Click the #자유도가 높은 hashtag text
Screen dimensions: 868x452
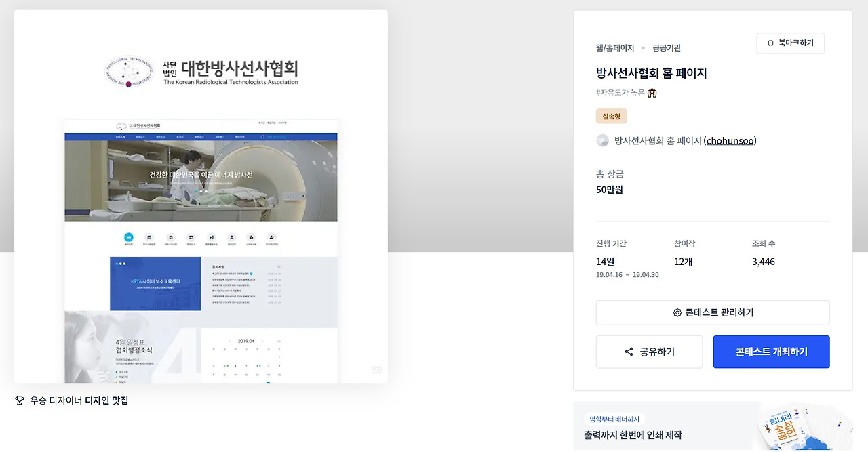pyautogui.click(x=620, y=93)
